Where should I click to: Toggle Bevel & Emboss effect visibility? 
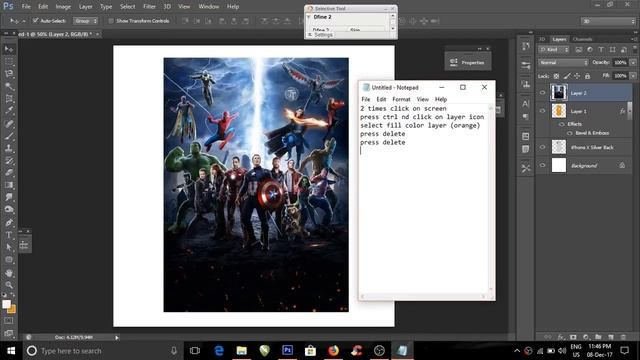(570, 133)
